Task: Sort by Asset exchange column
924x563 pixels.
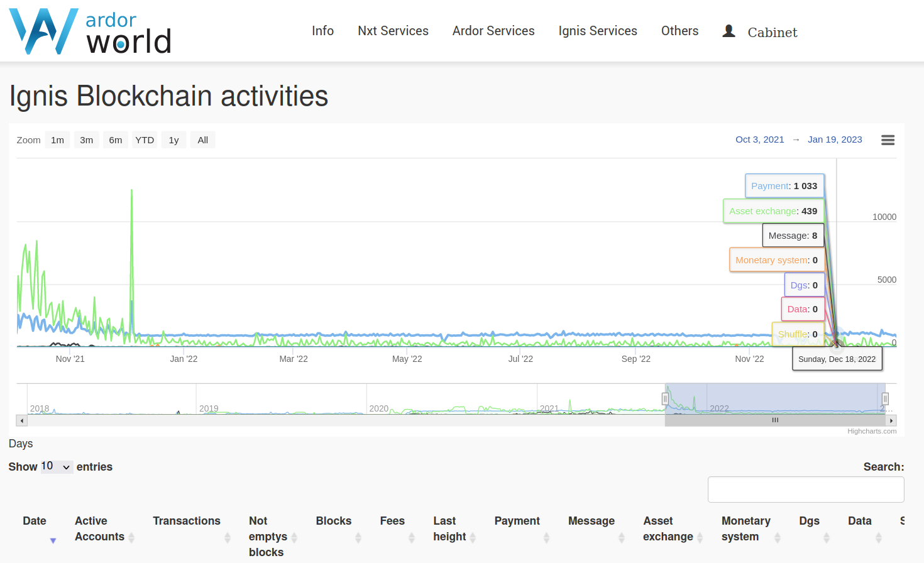Action: coord(673,529)
